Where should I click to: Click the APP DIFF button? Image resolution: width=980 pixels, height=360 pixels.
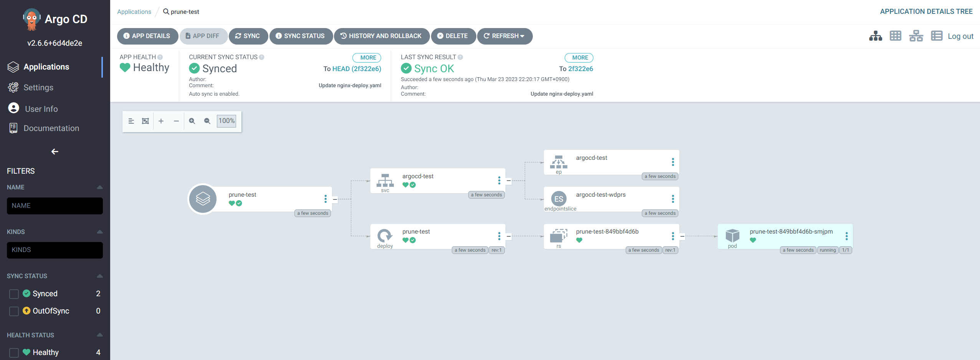click(203, 36)
